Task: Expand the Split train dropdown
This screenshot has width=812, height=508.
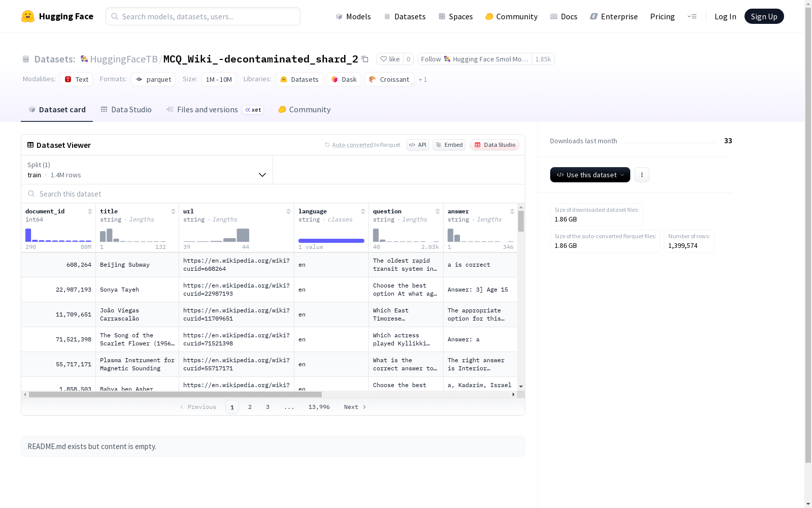Action: pyautogui.click(x=147, y=170)
